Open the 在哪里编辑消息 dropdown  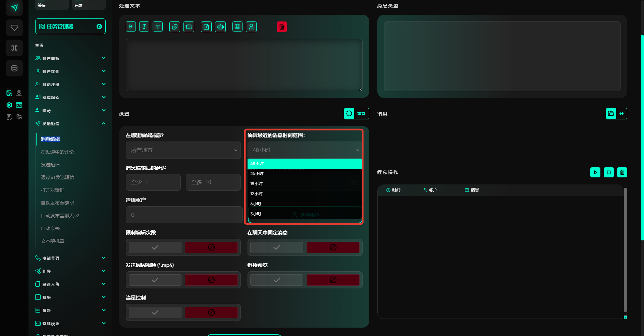(x=183, y=150)
